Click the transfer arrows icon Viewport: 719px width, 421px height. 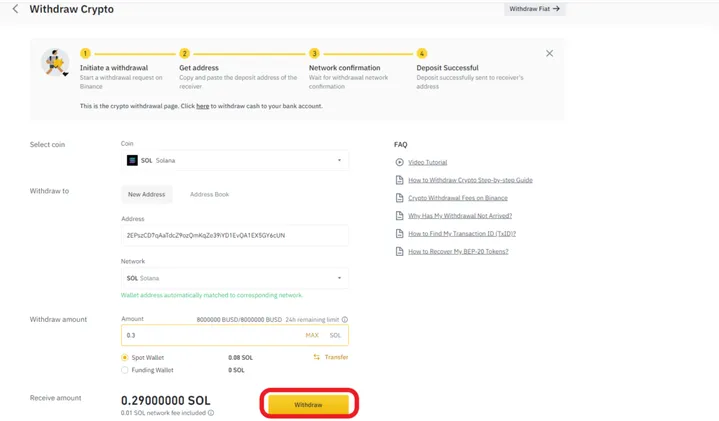[316, 357]
